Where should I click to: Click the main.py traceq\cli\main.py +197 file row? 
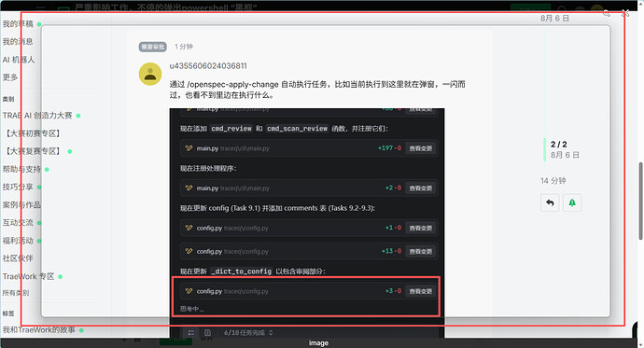pos(309,148)
